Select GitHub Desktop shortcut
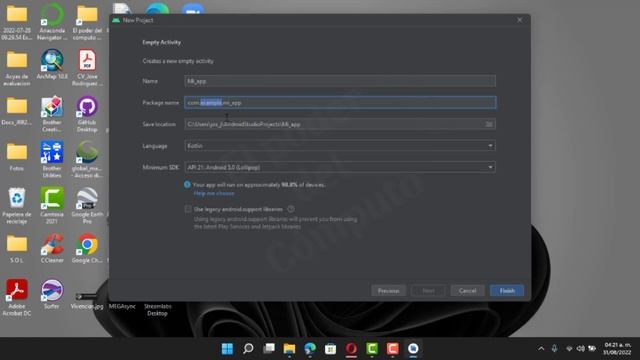The width and height of the screenshot is (640, 360). [87, 114]
